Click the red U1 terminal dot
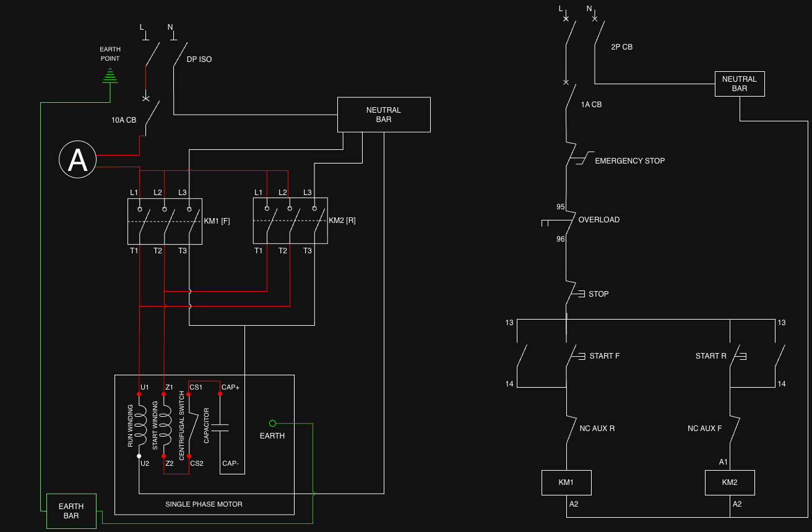 coord(139,394)
